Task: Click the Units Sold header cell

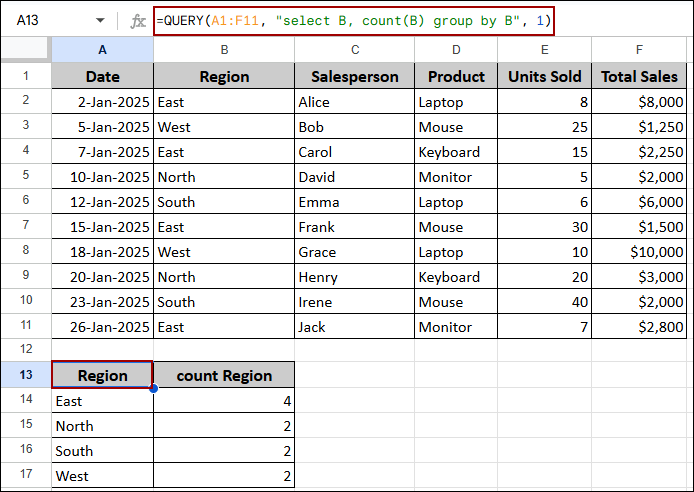Action: click(544, 76)
